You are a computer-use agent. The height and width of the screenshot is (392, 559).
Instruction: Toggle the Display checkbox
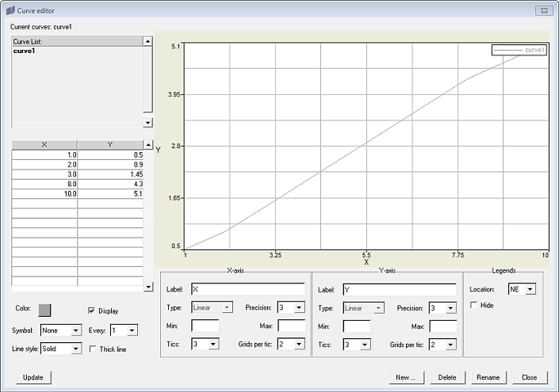pyautogui.click(x=92, y=310)
